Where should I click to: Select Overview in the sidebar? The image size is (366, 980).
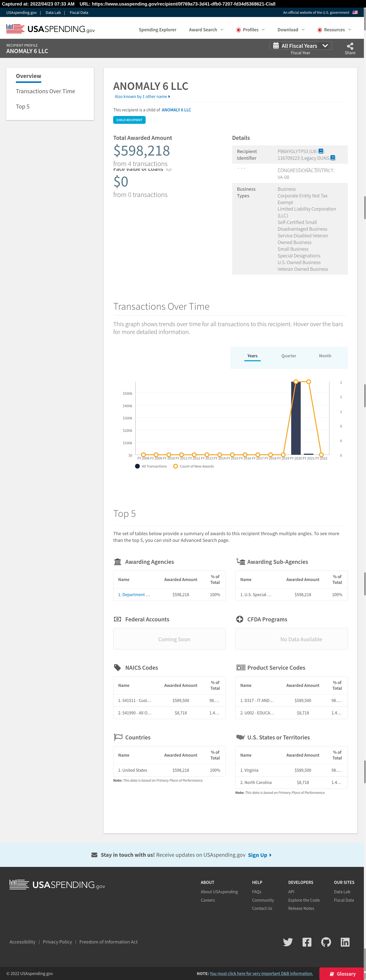click(28, 76)
